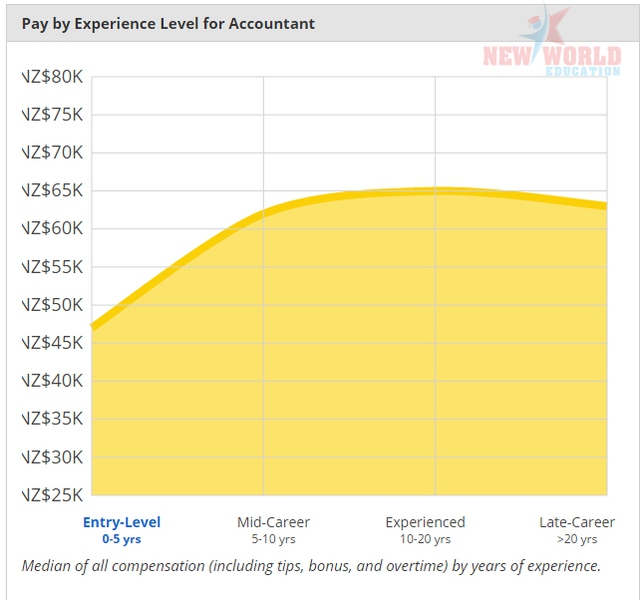
Task: Select the Experienced 10-20 yrs label
Action: coord(425,530)
